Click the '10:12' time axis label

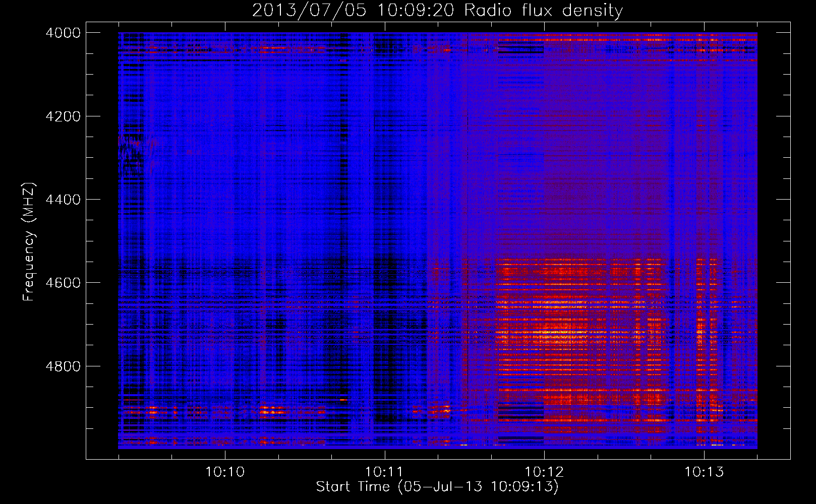[x=544, y=472]
